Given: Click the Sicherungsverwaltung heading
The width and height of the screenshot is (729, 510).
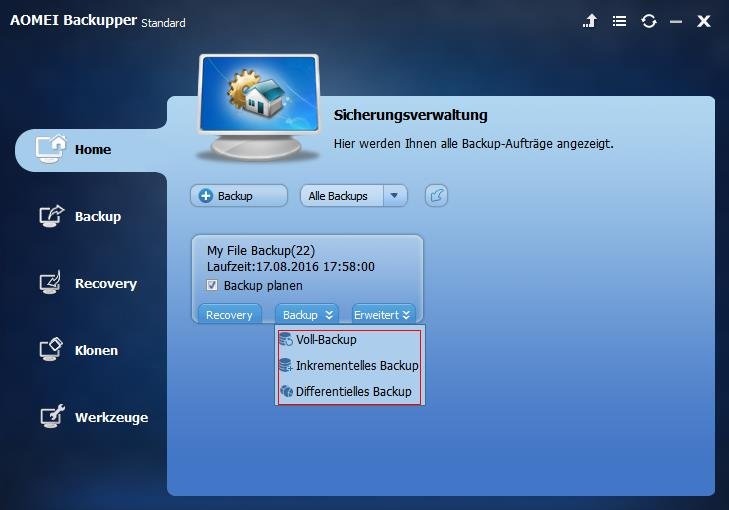Looking at the screenshot, I should pos(411,115).
